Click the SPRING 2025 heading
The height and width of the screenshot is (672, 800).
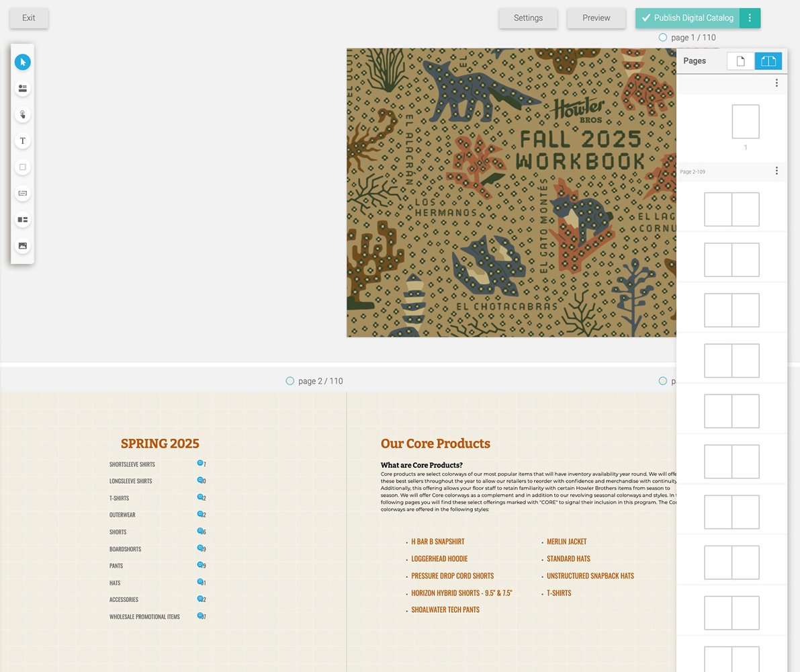tap(160, 444)
